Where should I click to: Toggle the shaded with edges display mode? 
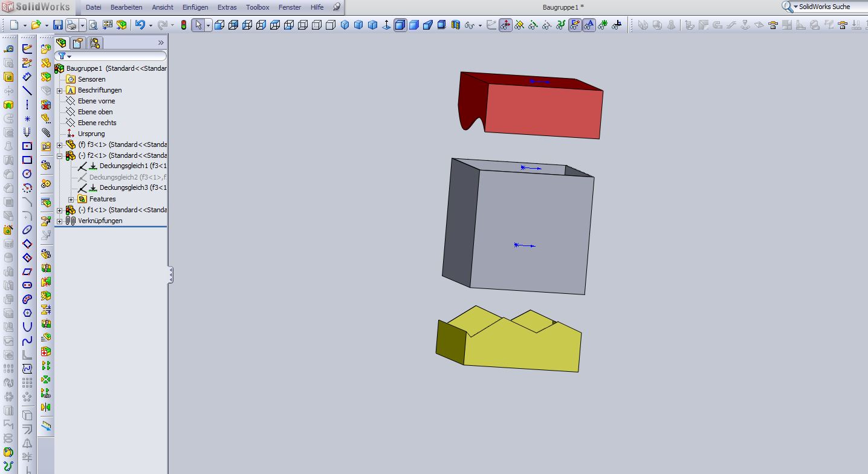pyautogui.click(x=400, y=25)
